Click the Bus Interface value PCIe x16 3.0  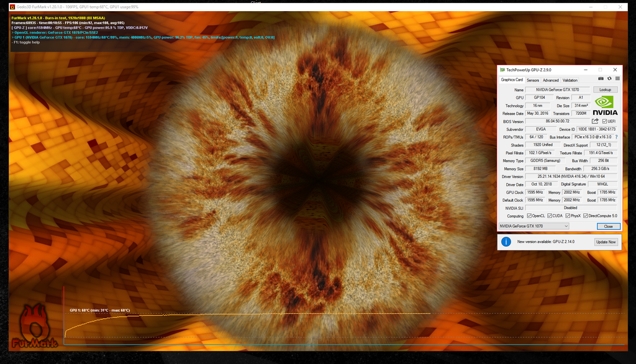pyautogui.click(x=593, y=137)
